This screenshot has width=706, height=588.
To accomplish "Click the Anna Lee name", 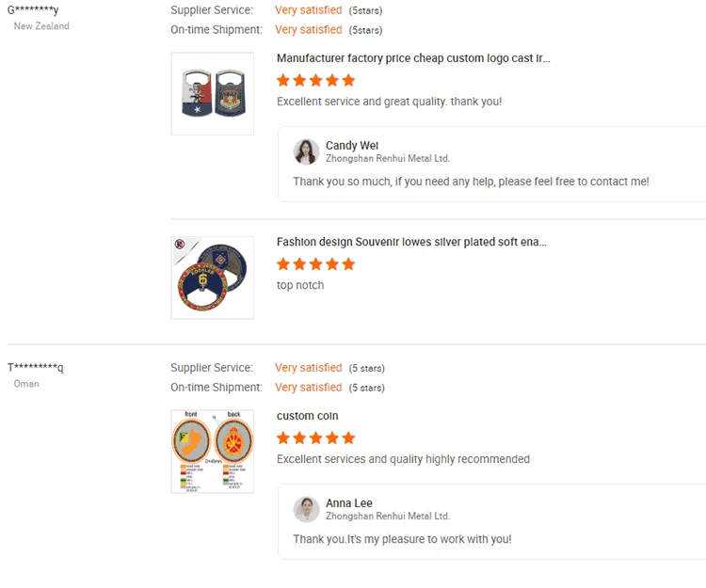I will 349,503.
